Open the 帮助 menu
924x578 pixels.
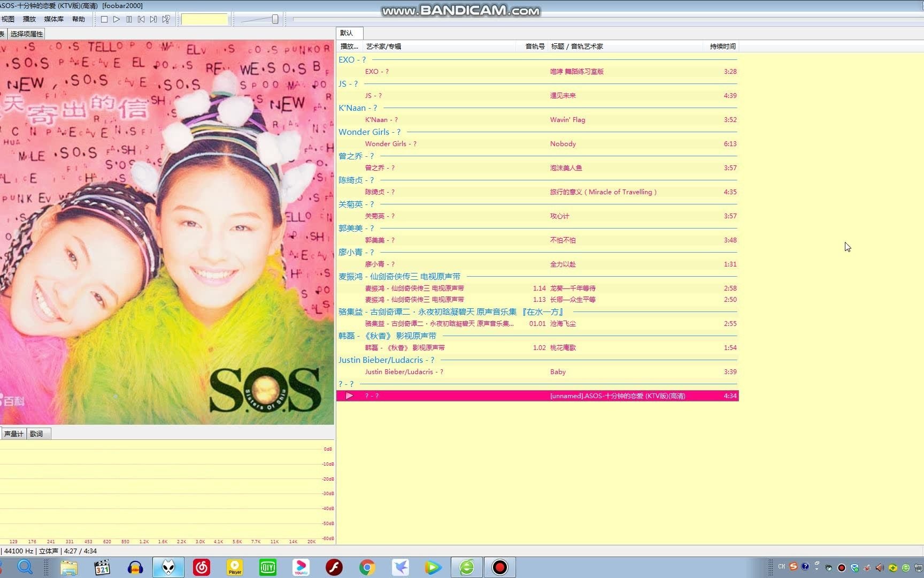79,19
